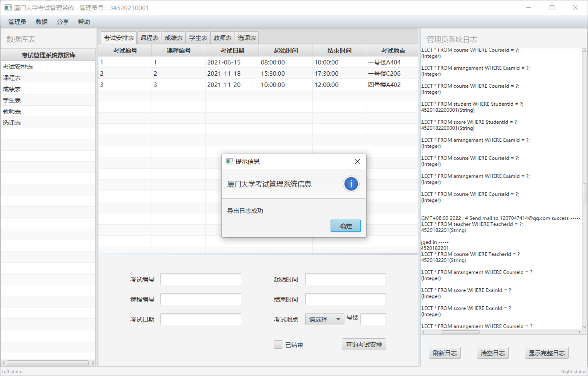Switch to the 教师表 tab

point(222,38)
